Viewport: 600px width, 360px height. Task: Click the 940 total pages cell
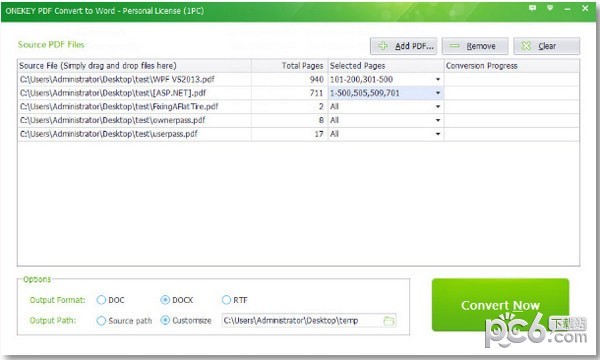(x=290, y=80)
